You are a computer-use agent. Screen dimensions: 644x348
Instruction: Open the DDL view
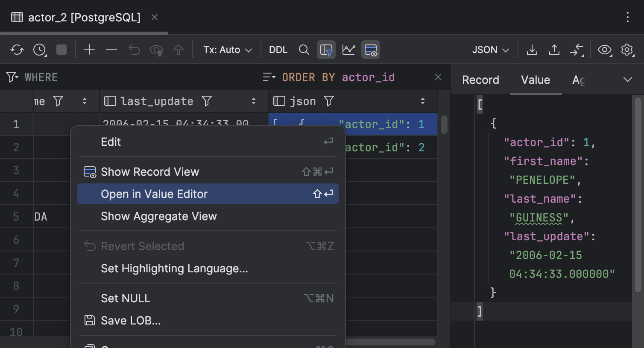click(x=278, y=50)
